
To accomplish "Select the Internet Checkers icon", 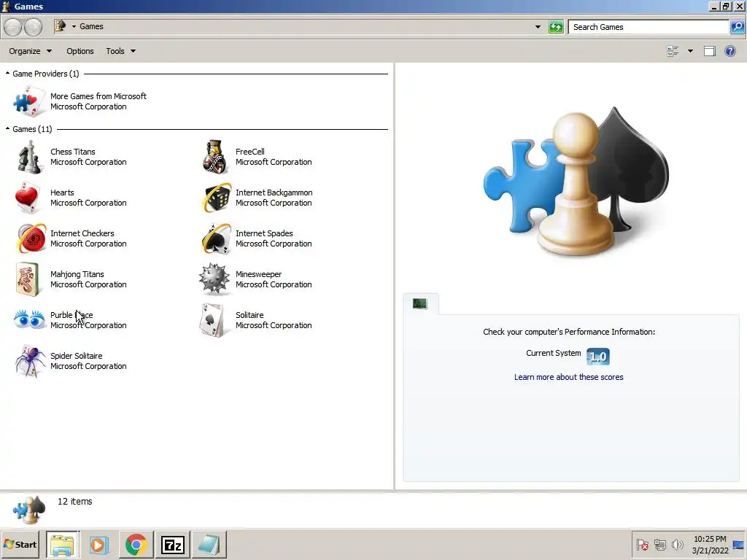I will [31, 238].
